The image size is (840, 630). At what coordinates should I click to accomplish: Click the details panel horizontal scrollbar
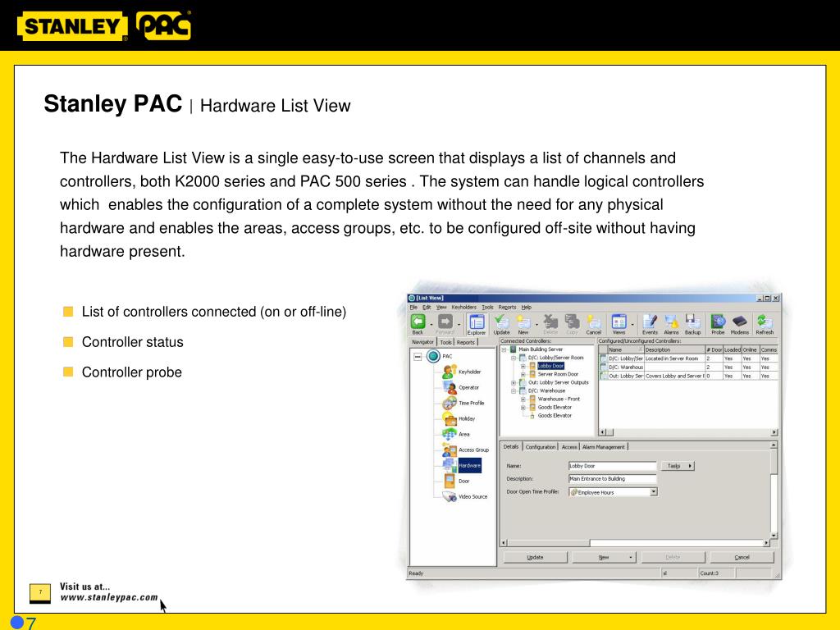(635, 543)
